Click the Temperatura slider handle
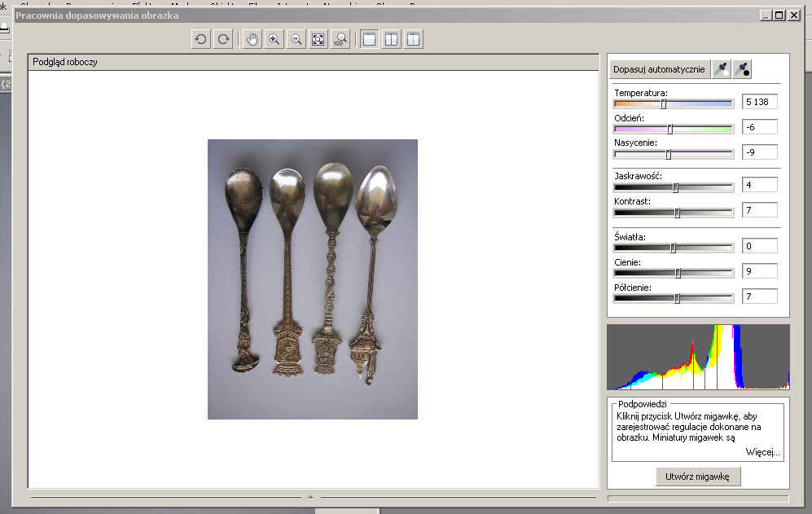The height and width of the screenshot is (514, 812). (x=663, y=103)
